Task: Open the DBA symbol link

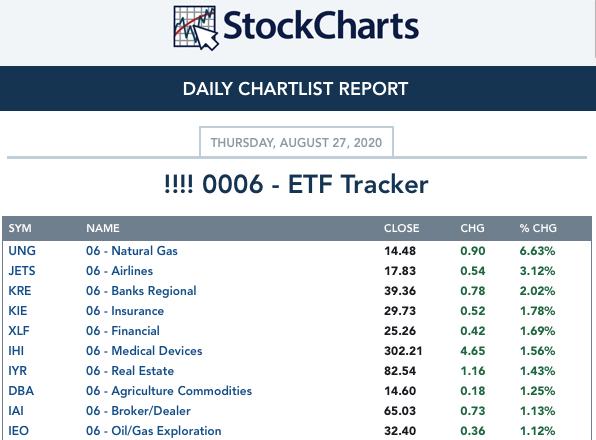Action: coord(21,391)
